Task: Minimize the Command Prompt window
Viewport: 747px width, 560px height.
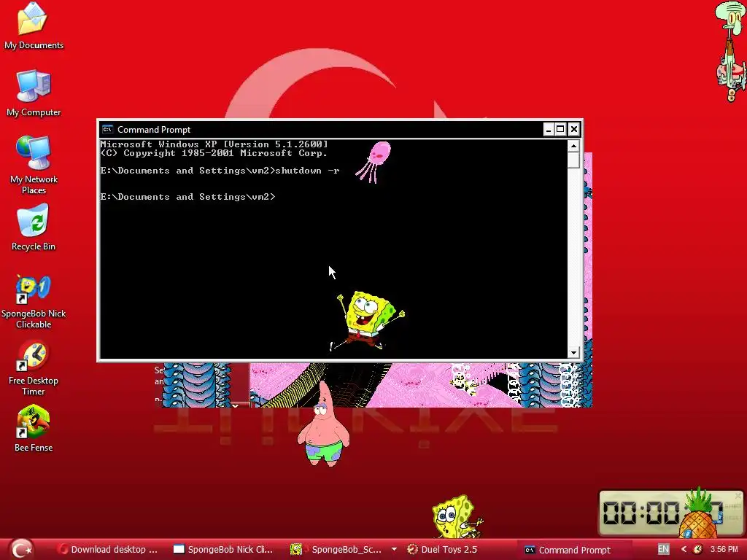Action: pos(549,129)
